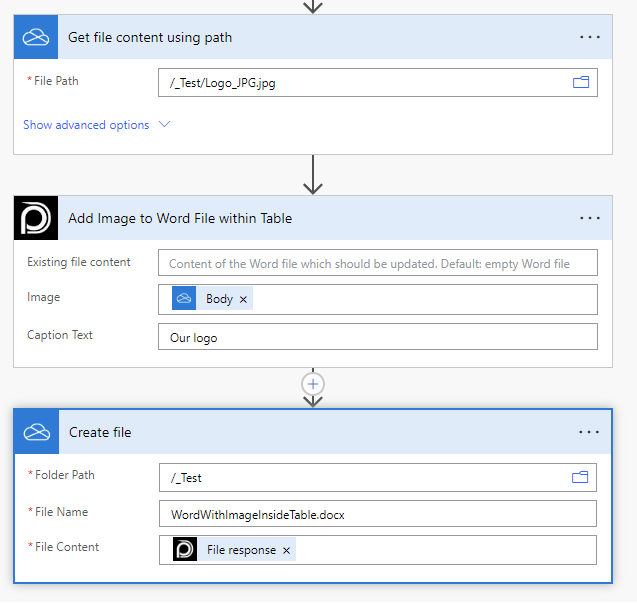Remove the File response token

(286, 550)
